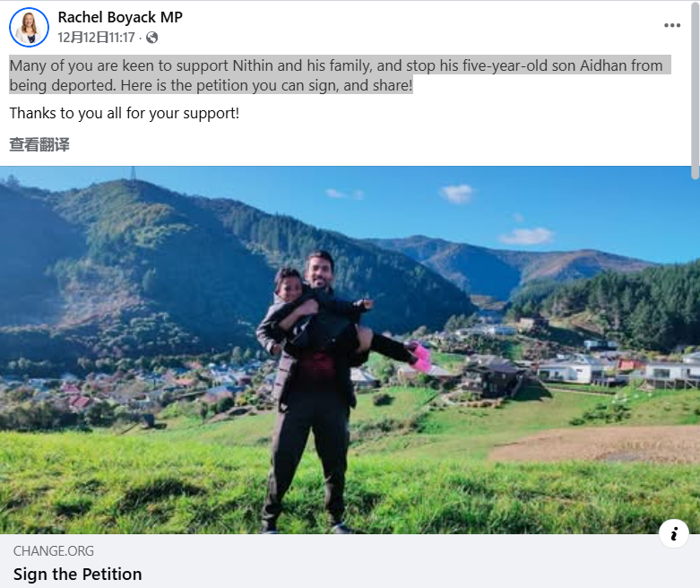Open Rachel Boyack MP's profile name link
Viewport: 700px width, 588px height.
tap(120, 17)
